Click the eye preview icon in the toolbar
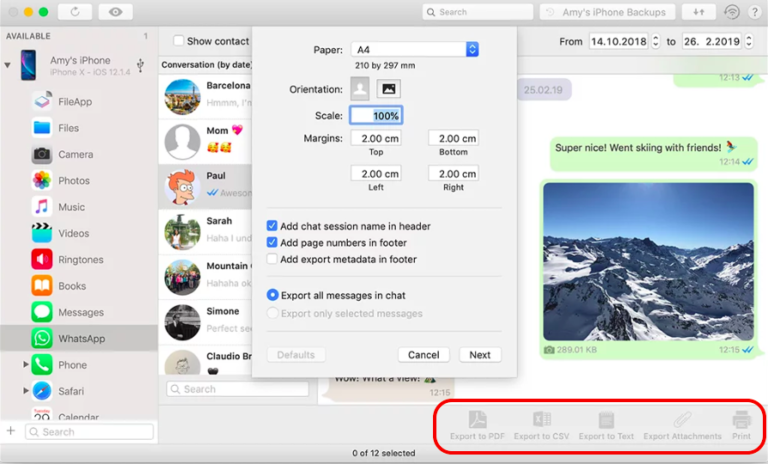 click(117, 12)
